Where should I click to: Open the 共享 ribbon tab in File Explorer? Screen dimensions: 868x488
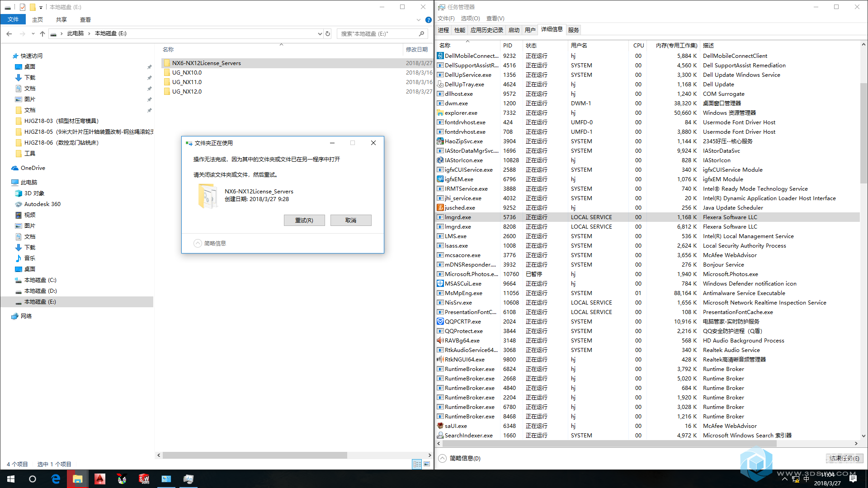pos(61,19)
